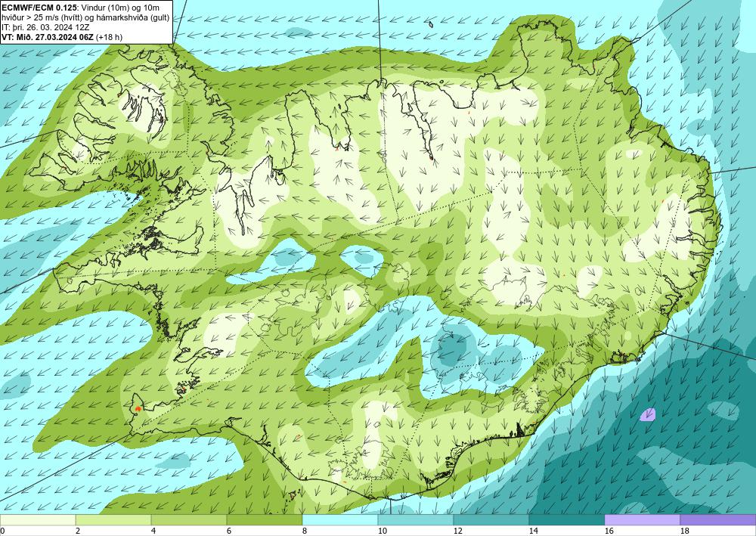This screenshot has width=756, height=536.
Task: Click the legend label '8'
Action: (x=305, y=531)
